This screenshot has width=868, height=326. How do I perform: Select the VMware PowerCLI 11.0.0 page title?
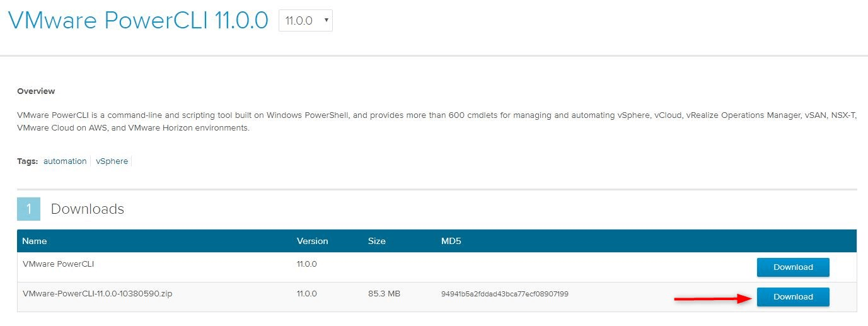pyautogui.click(x=138, y=20)
